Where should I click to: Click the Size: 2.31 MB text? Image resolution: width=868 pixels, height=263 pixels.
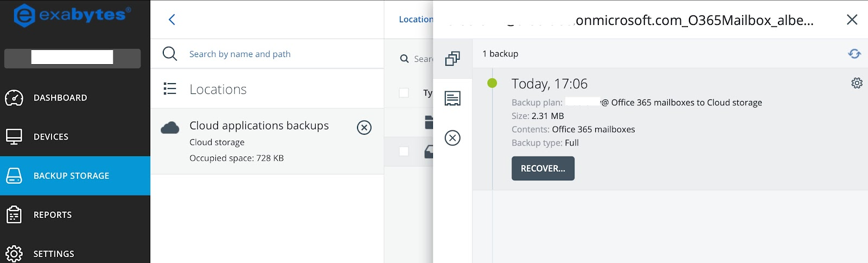tap(538, 116)
